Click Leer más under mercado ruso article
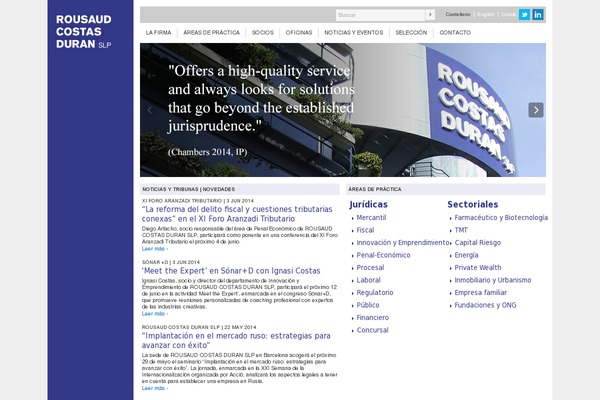This screenshot has width=600, height=400. pyautogui.click(x=155, y=388)
